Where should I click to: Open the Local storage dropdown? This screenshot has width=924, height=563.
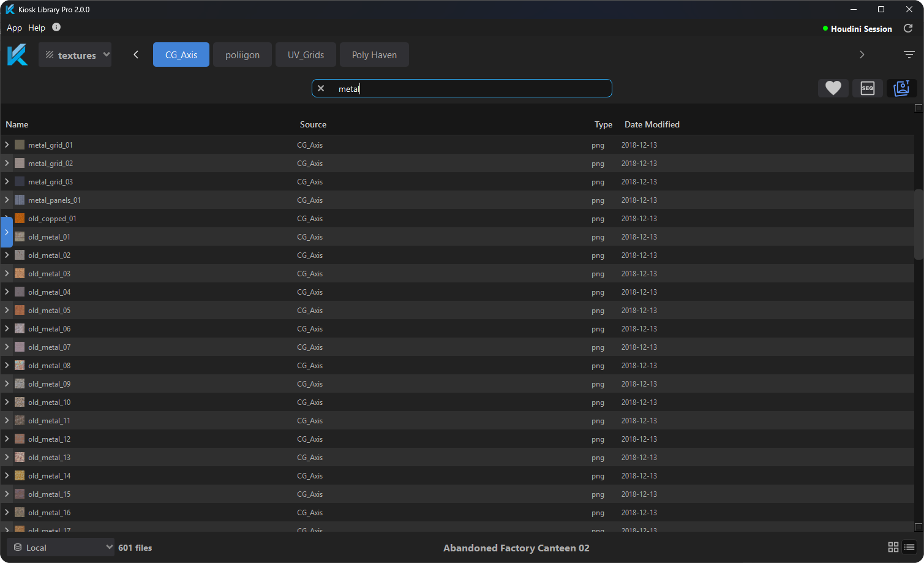pyautogui.click(x=59, y=546)
